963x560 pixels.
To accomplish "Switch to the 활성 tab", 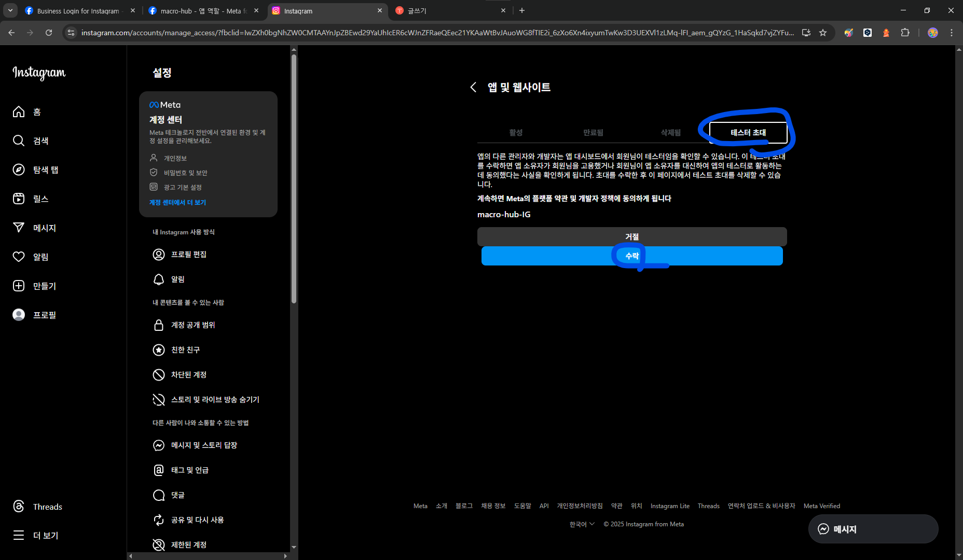I will [516, 133].
